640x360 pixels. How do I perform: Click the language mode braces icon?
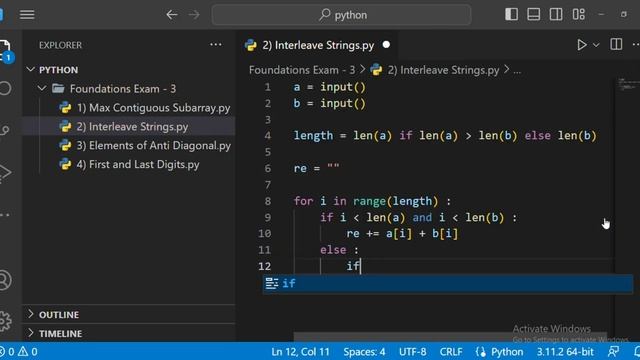click(x=481, y=351)
